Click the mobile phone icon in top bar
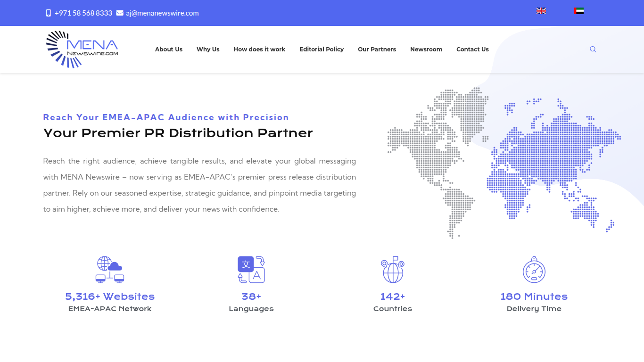The image size is (644, 362). 49,13
